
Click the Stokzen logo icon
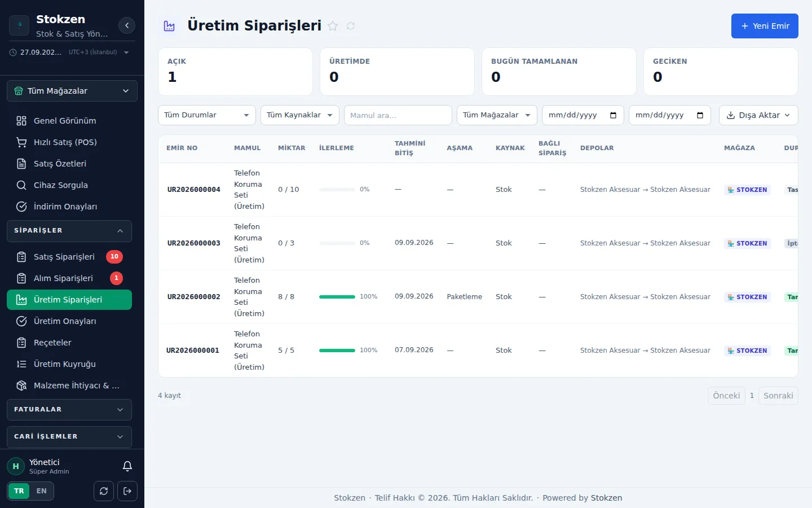click(19, 25)
